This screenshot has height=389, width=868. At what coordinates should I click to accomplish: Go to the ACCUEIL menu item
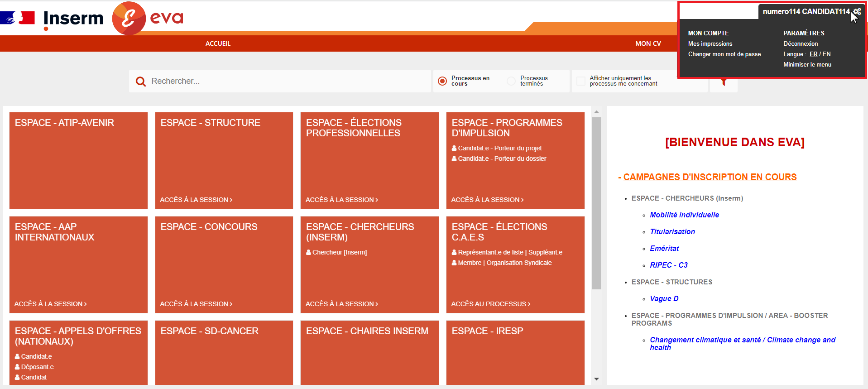coord(218,43)
